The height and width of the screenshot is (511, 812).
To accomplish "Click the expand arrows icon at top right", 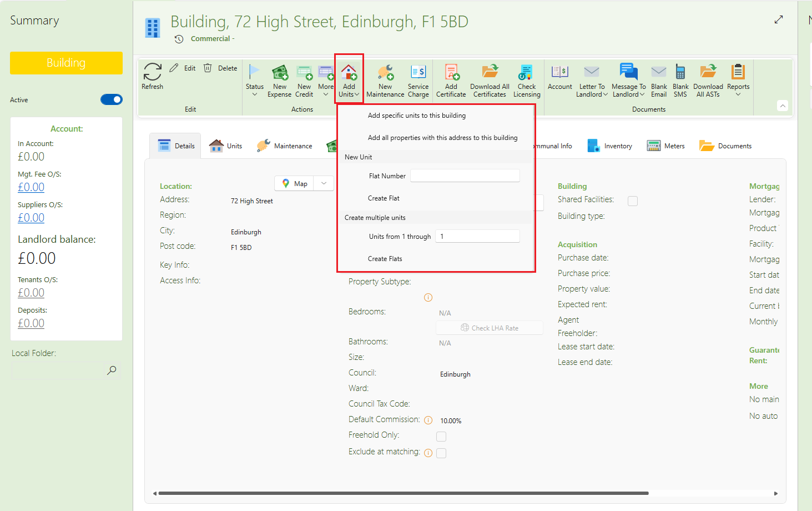I will 779,19.
